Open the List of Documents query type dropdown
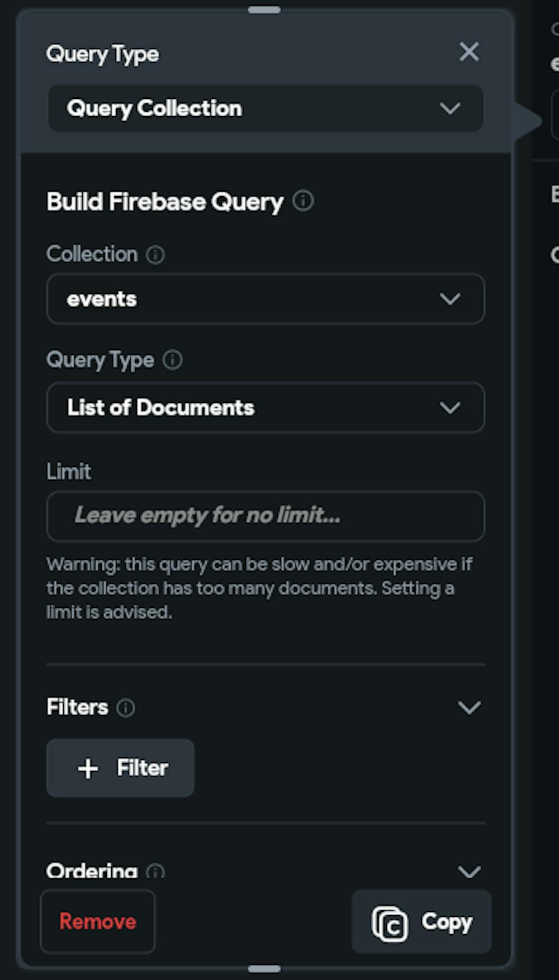Screen dimensions: 559x980 (265, 408)
